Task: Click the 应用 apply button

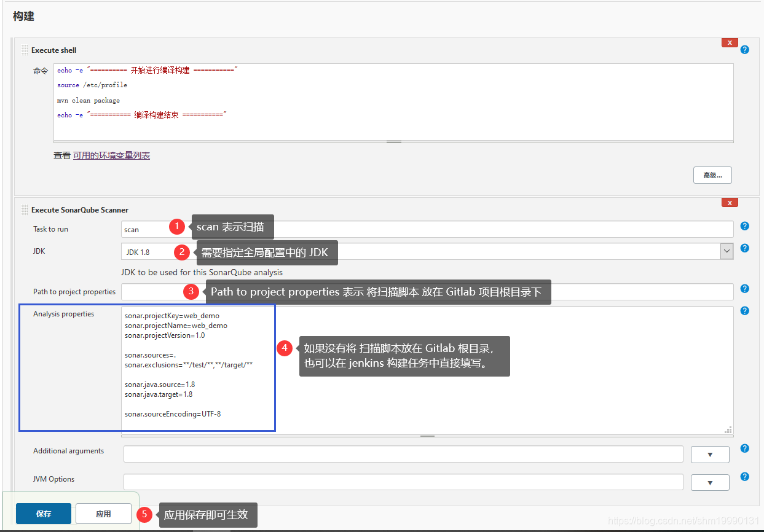Action: coord(103,514)
